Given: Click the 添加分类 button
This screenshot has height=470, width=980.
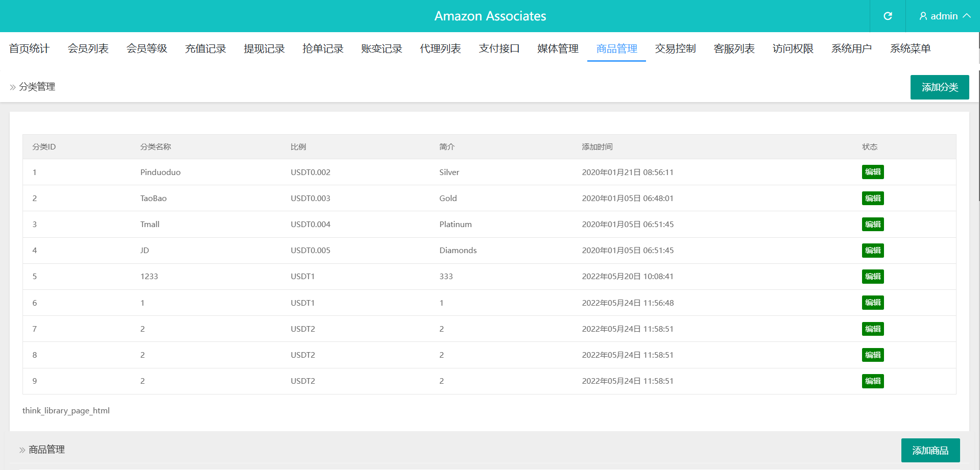Looking at the screenshot, I should (939, 87).
